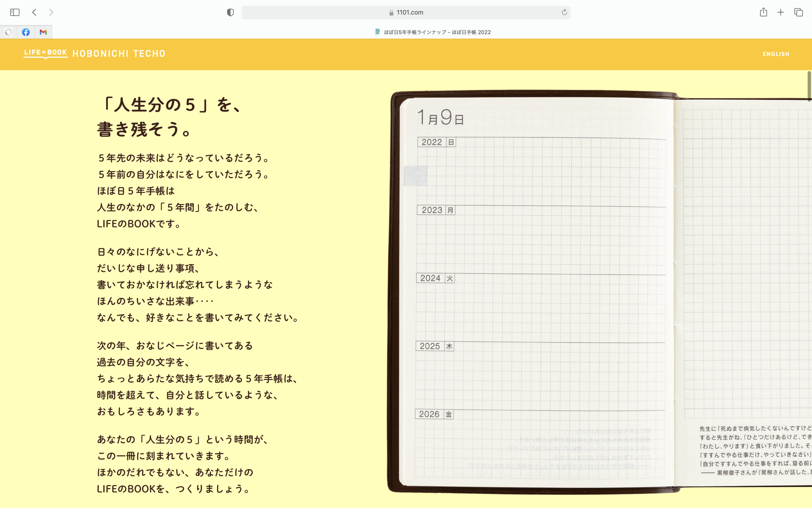
Task: Select the ほぼ日5年手帳ラインナップ tab
Action: 433,32
